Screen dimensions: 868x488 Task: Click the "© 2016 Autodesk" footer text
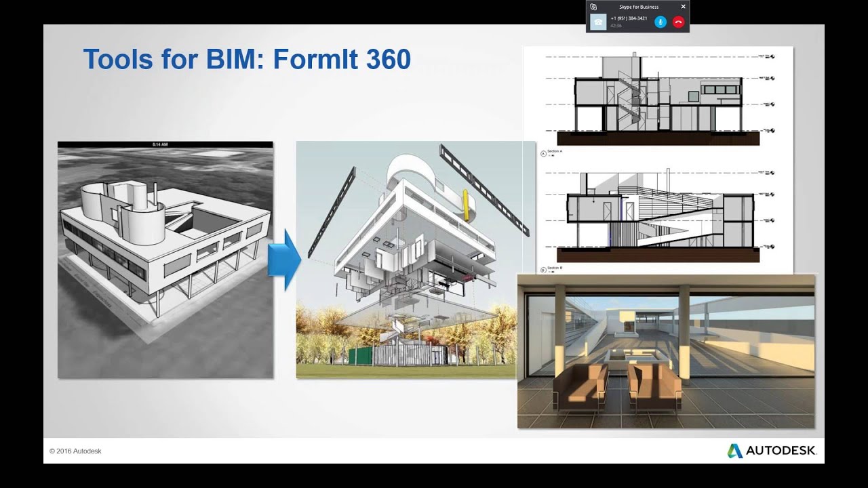point(75,451)
